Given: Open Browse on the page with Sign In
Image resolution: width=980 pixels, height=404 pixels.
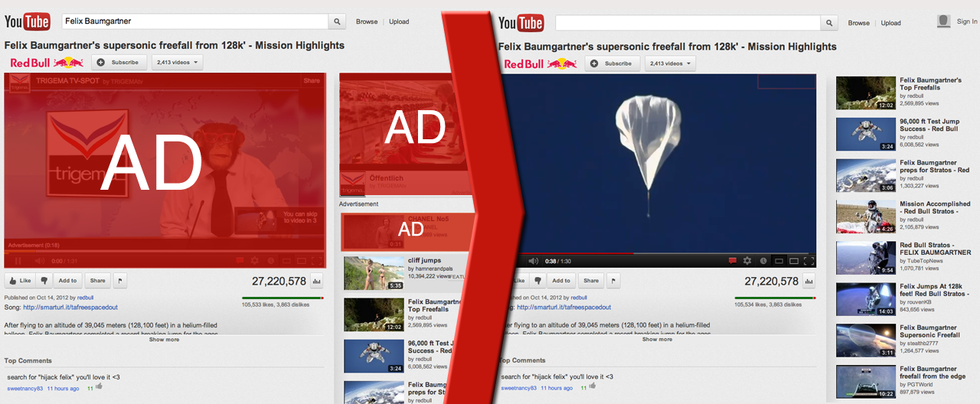Looking at the screenshot, I should [859, 23].
